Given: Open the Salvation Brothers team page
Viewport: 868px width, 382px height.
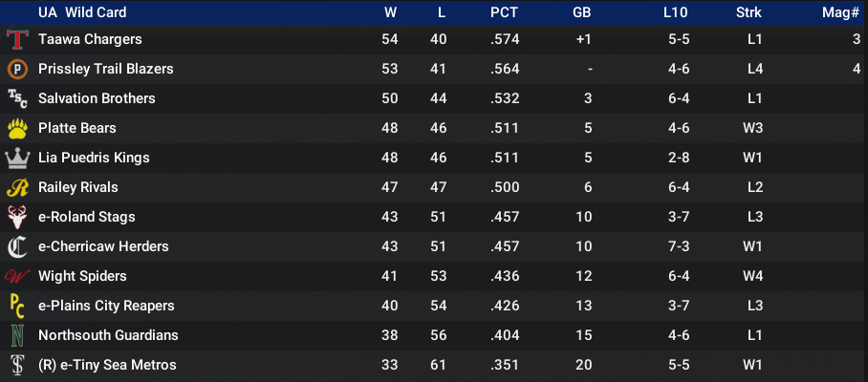Looking at the screenshot, I should [97, 98].
